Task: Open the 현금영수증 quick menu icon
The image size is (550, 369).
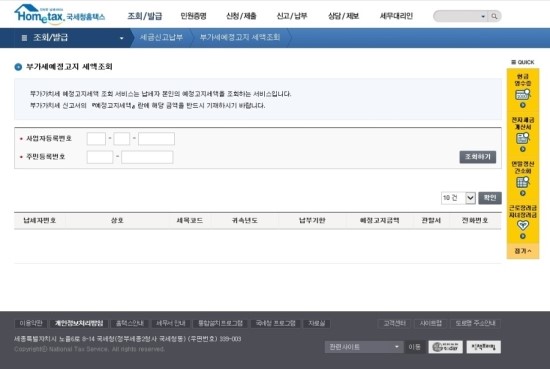Action: (523, 94)
